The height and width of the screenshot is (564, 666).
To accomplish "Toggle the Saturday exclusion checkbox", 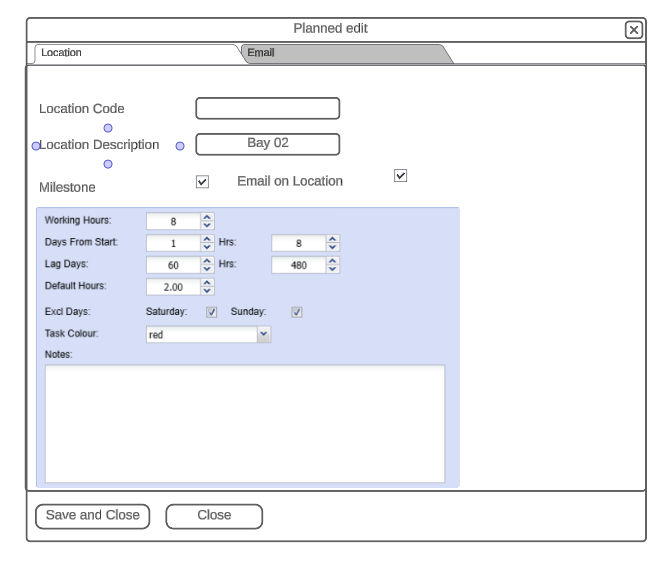I will (x=212, y=312).
